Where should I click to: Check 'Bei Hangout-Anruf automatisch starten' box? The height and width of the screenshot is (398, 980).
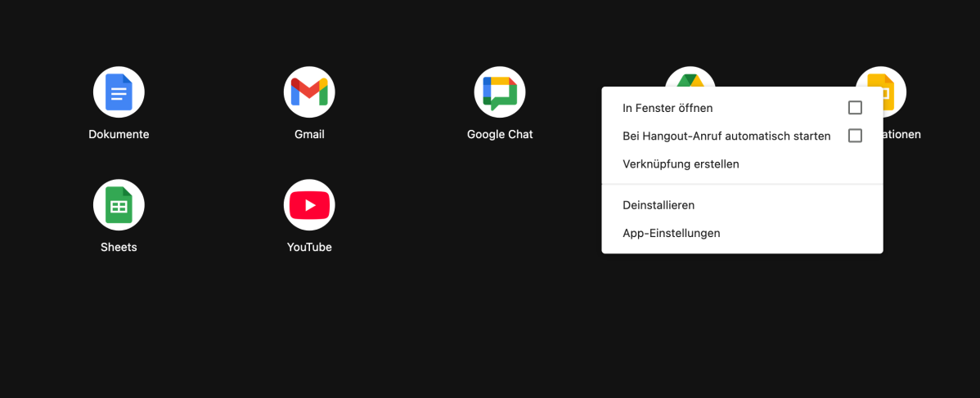(855, 136)
